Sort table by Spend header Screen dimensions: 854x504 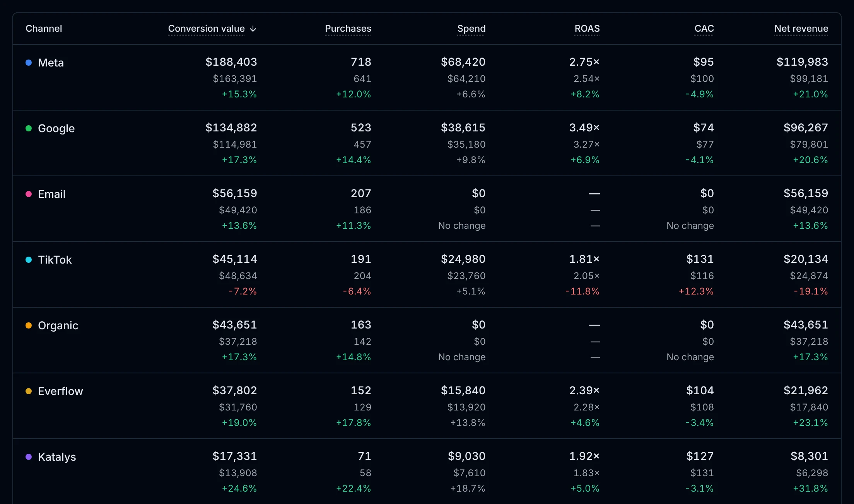(x=471, y=29)
